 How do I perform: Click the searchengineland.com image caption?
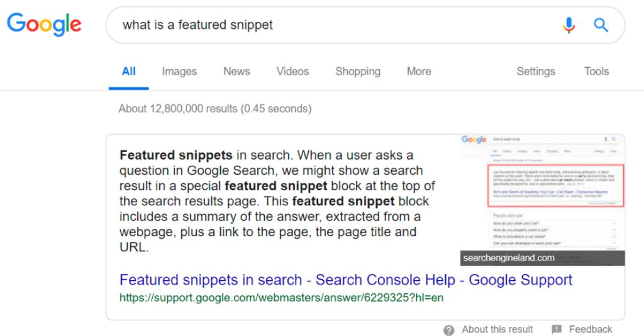(509, 258)
